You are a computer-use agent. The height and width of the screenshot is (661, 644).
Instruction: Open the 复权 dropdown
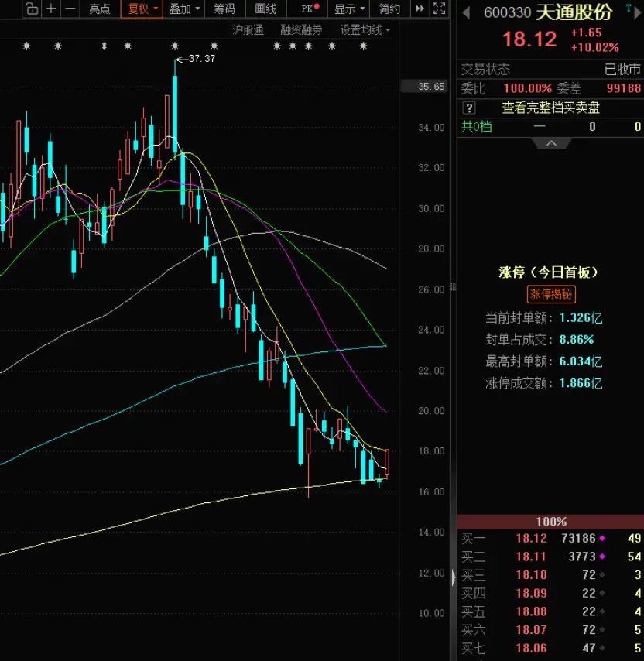pyautogui.click(x=142, y=9)
